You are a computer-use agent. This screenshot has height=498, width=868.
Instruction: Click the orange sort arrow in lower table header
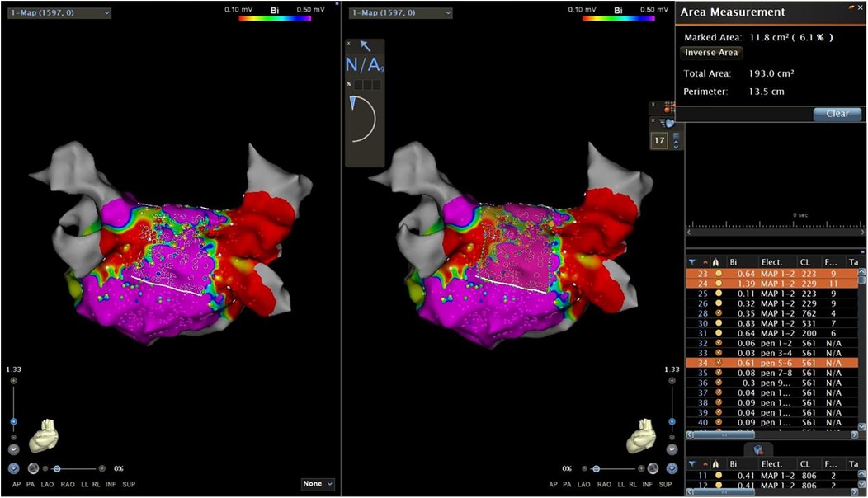click(x=705, y=464)
